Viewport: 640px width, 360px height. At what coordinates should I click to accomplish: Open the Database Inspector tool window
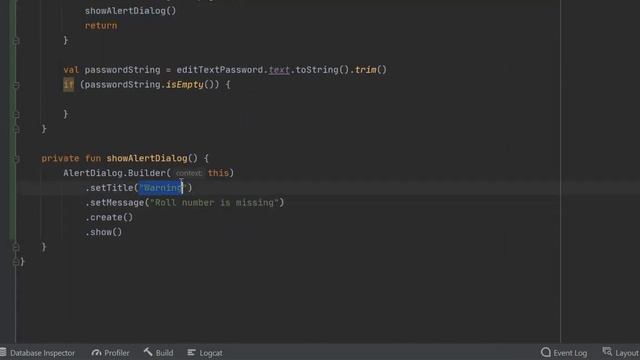38,353
